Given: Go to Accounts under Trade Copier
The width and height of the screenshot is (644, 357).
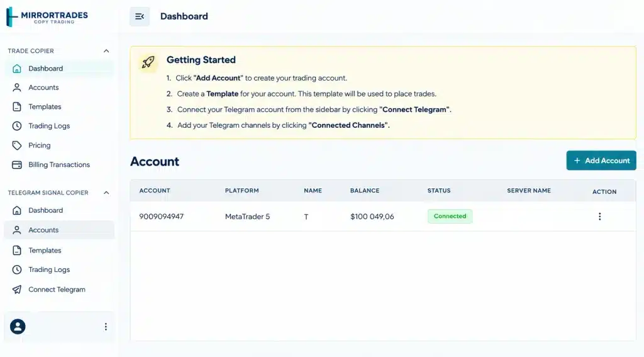Looking at the screenshot, I should pyautogui.click(x=59, y=88).
